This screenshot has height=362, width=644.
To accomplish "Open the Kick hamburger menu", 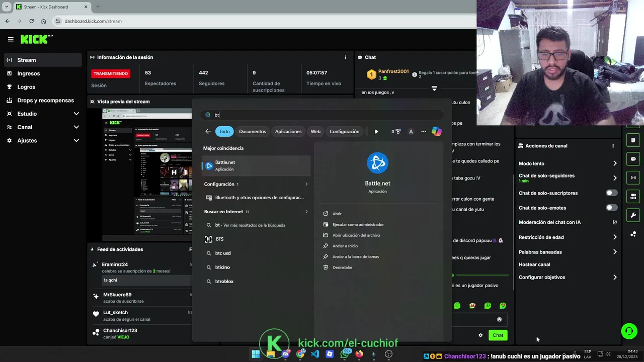I will point(11,39).
